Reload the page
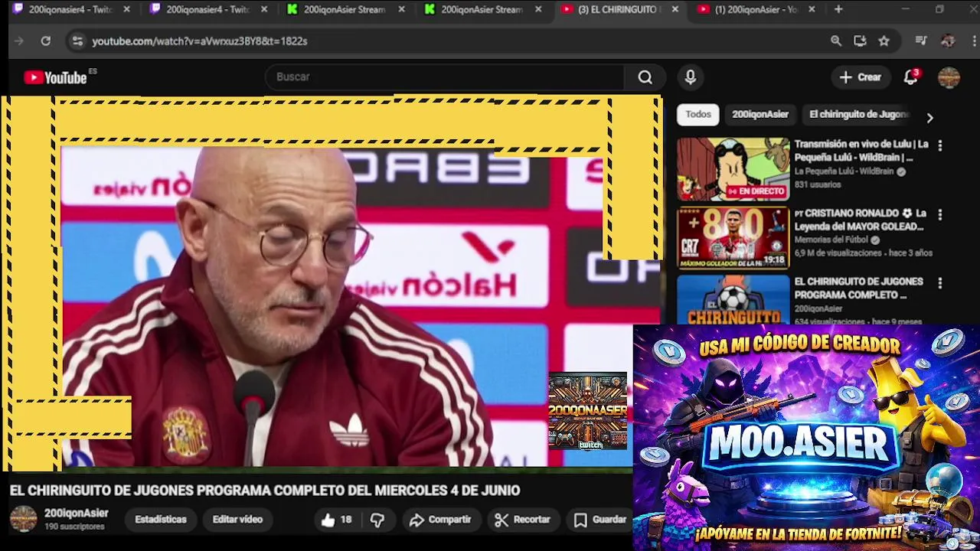The image size is (980, 551). pyautogui.click(x=45, y=41)
